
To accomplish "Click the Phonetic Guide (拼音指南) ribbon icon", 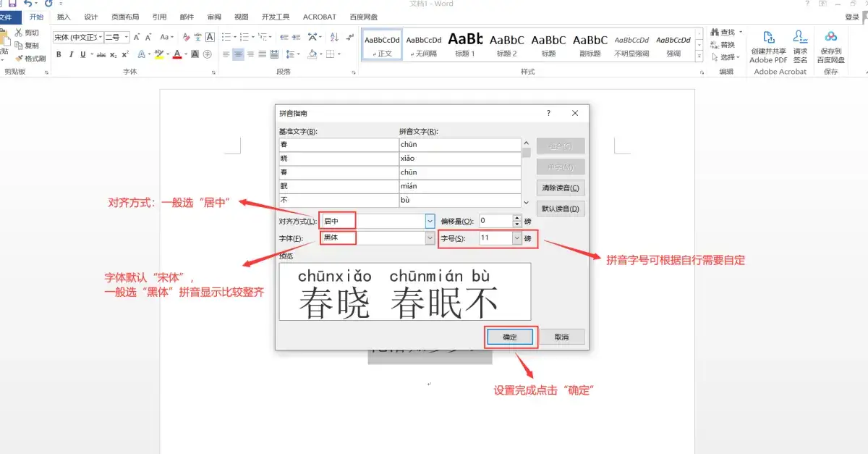I will pos(197,37).
